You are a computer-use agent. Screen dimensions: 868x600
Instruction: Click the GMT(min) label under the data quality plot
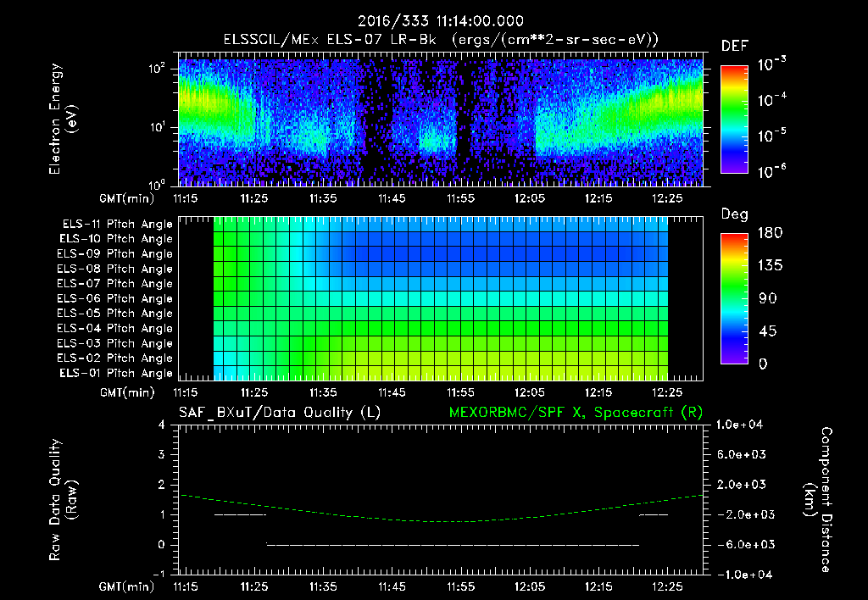127,586
